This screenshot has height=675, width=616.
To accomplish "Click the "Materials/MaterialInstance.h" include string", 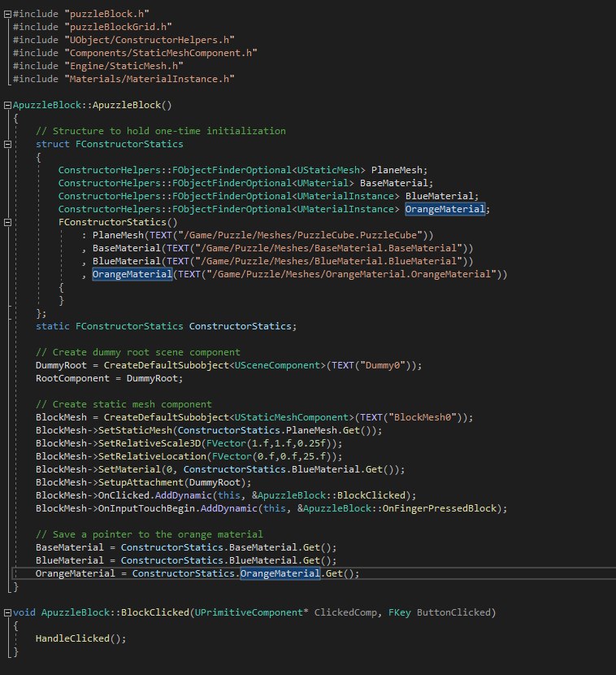I will [x=150, y=79].
